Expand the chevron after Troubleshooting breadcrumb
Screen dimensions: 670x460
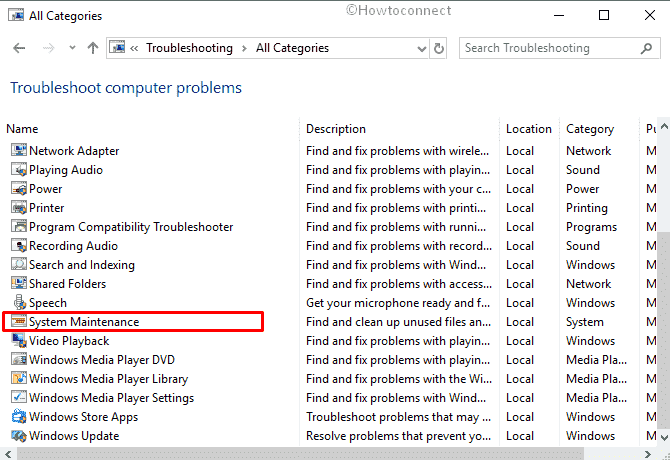244,48
